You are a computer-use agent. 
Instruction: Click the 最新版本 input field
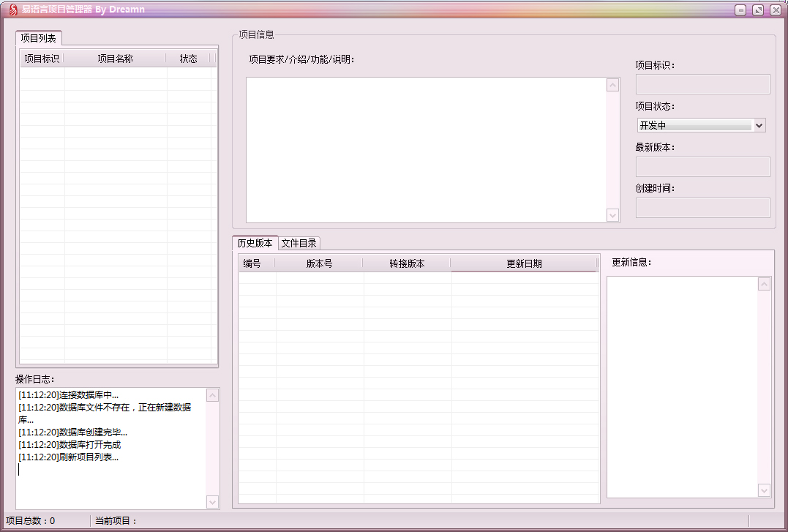pyautogui.click(x=702, y=166)
